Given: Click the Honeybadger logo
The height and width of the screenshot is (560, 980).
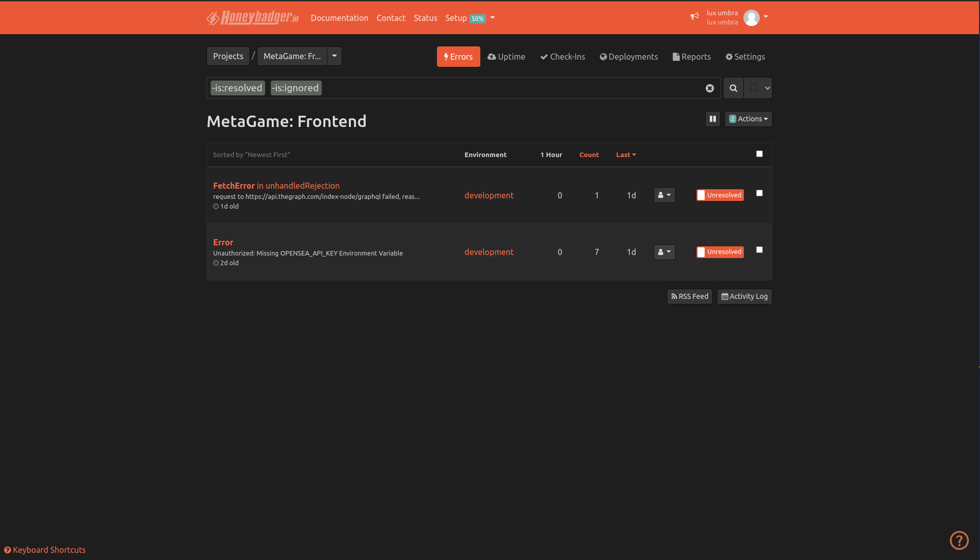Looking at the screenshot, I should [x=252, y=17].
